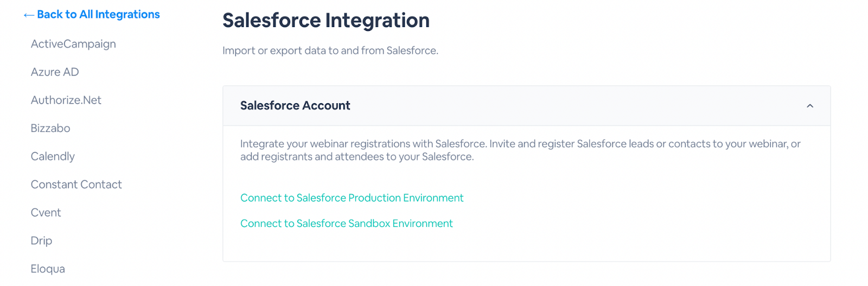The image size is (868, 286).
Task: Click the "add registrants and attendees" text line
Action: pos(357,157)
